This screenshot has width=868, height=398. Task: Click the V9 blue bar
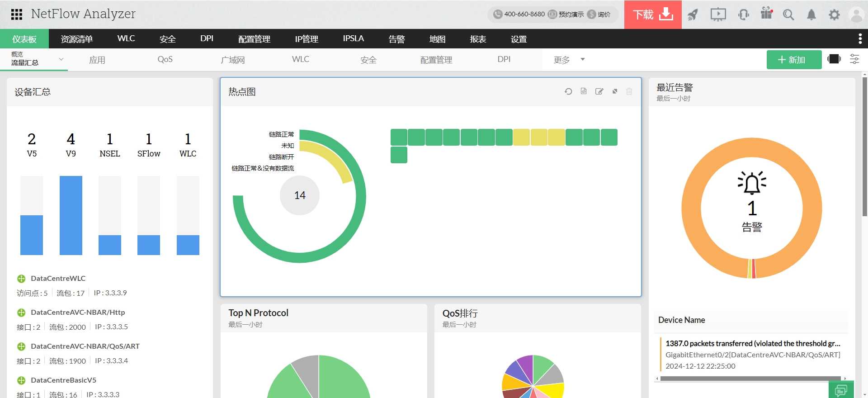[71, 215]
